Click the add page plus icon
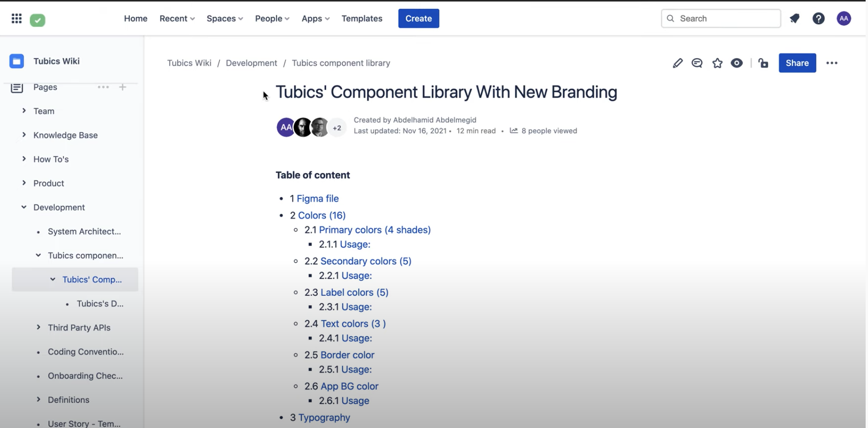This screenshot has width=868, height=428. click(122, 87)
